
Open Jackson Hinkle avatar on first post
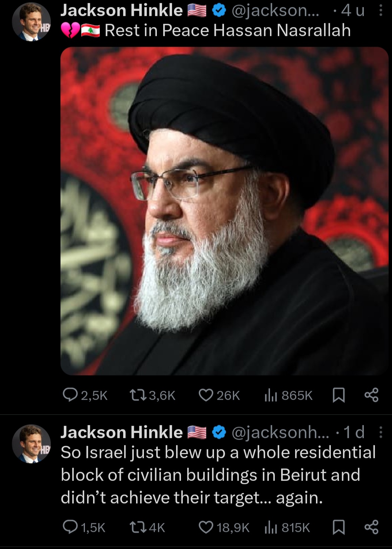tap(31, 22)
